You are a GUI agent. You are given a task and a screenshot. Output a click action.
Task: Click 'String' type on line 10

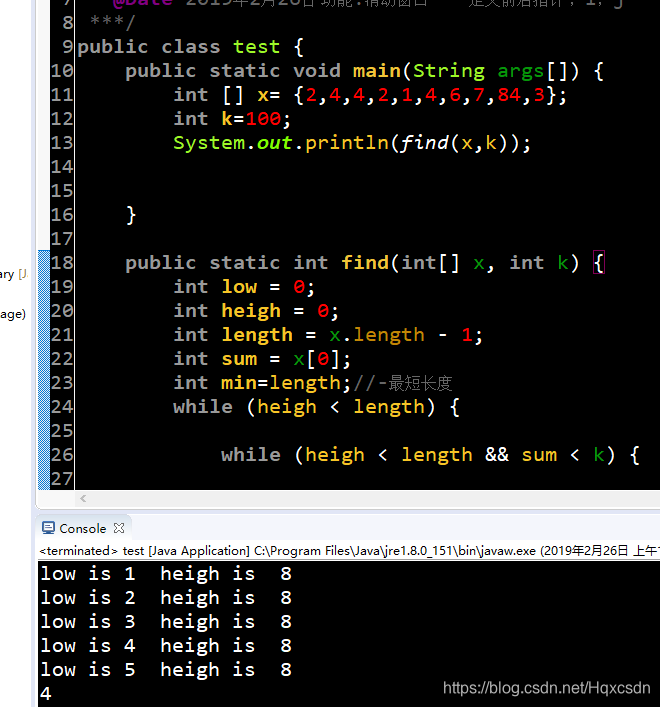point(449,71)
